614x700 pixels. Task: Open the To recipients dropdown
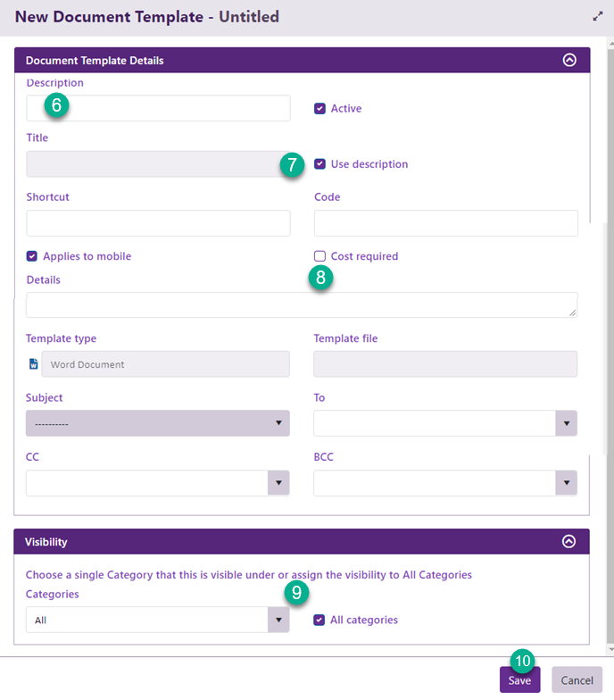click(x=445, y=423)
